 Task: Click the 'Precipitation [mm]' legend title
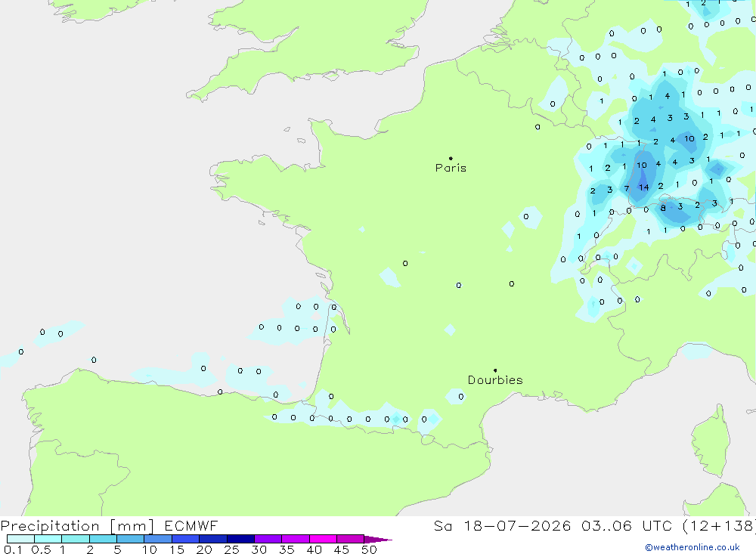point(77,526)
